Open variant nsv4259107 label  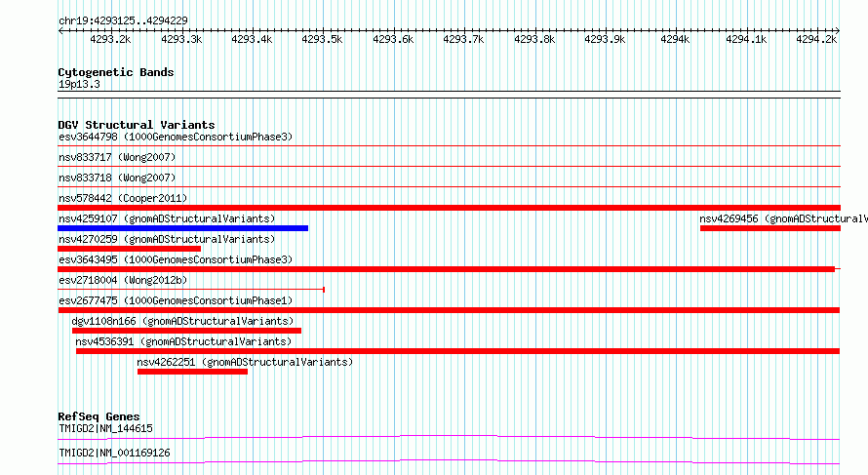(167, 218)
